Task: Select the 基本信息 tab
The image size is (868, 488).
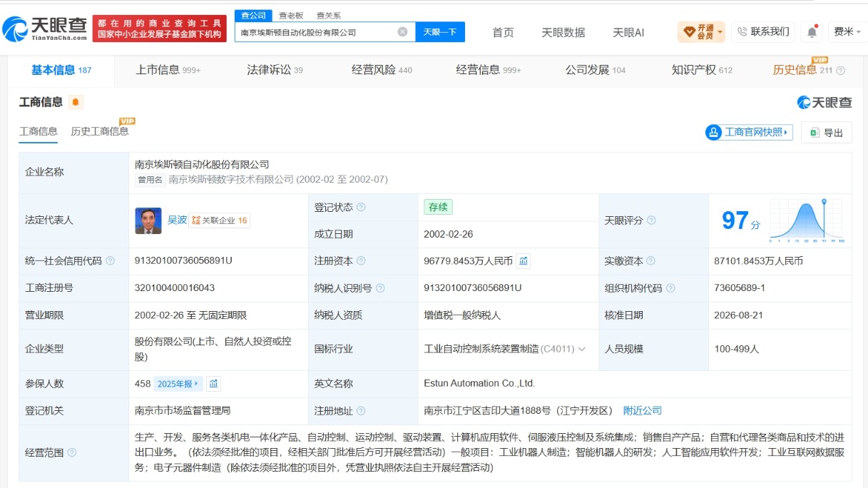Action: tap(61, 70)
